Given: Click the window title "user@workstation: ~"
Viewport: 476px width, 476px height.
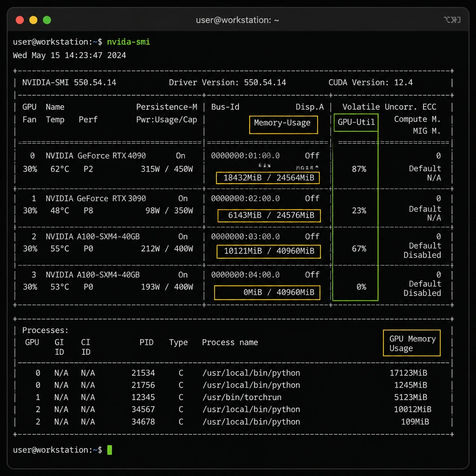Looking at the screenshot, I should point(238,20).
